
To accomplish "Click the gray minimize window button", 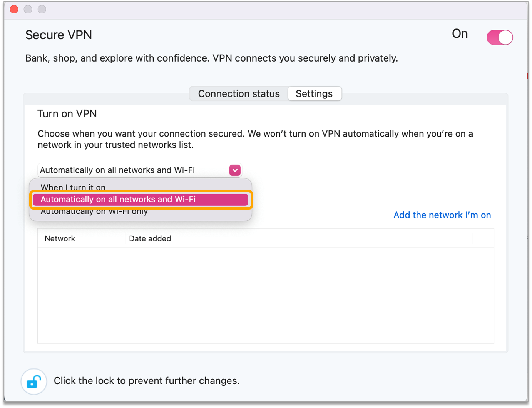I will (28, 9).
